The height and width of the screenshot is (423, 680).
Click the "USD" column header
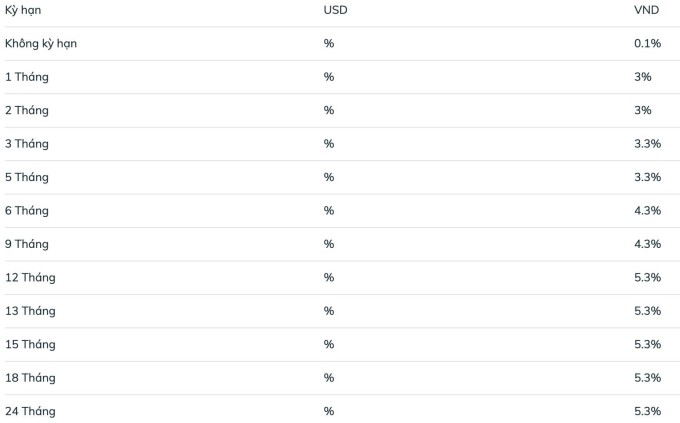pos(335,10)
